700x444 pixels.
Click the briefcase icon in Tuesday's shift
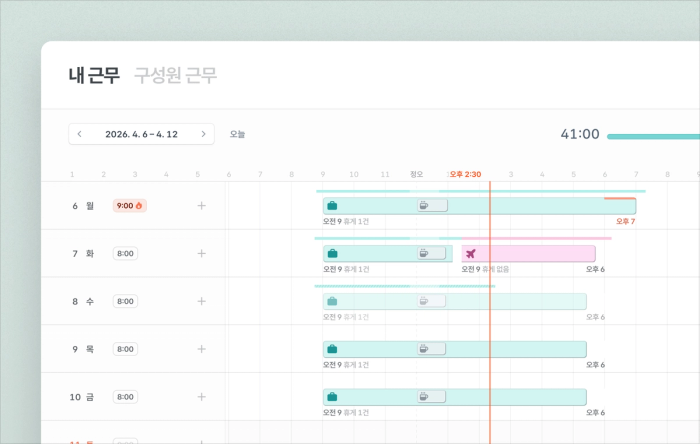click(332, 253)
